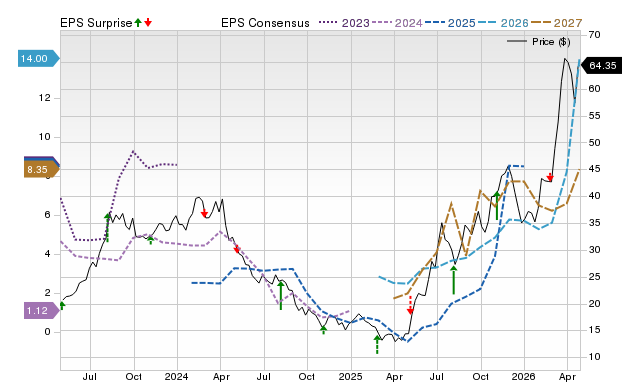Screen dimensions: 640x382
Task: Click the 2025 label on the time axis
Action: click(350, 376)
